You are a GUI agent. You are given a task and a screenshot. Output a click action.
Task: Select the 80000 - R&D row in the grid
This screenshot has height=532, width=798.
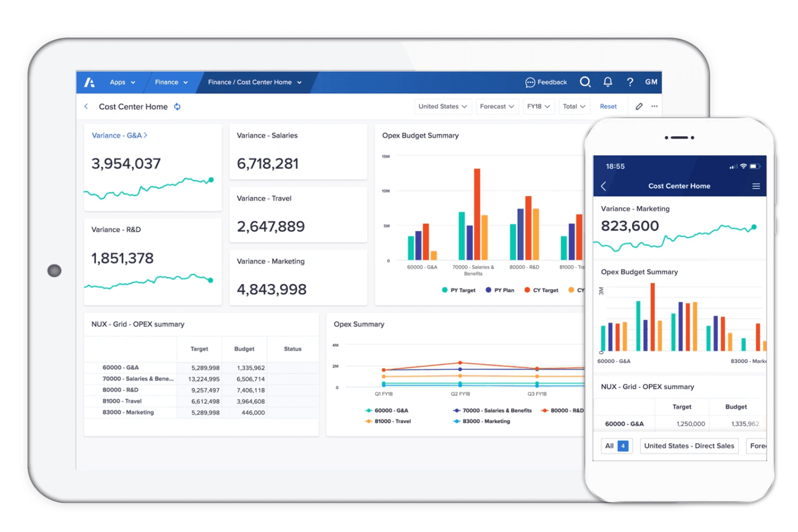point(201,390)
